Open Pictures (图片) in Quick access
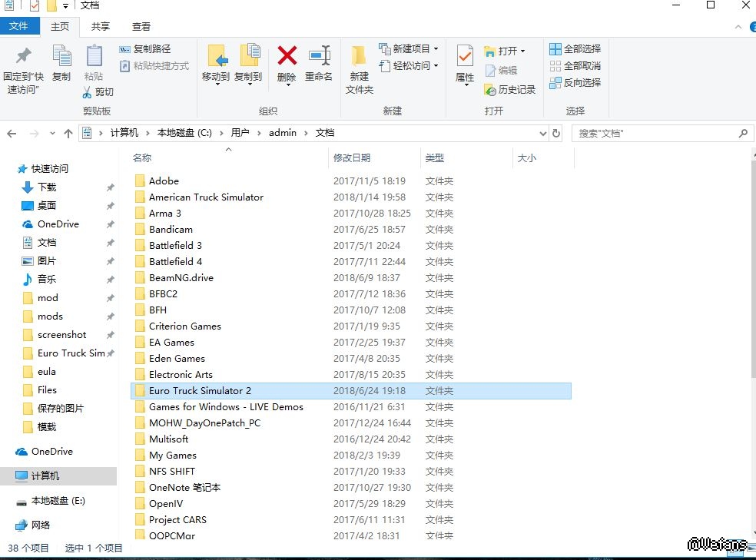This screenshot has width=756, height=560. pyautogui.click(x=47, y=260)
